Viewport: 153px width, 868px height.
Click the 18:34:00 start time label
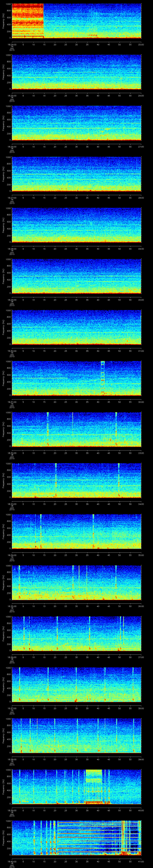tap(12, 555)
